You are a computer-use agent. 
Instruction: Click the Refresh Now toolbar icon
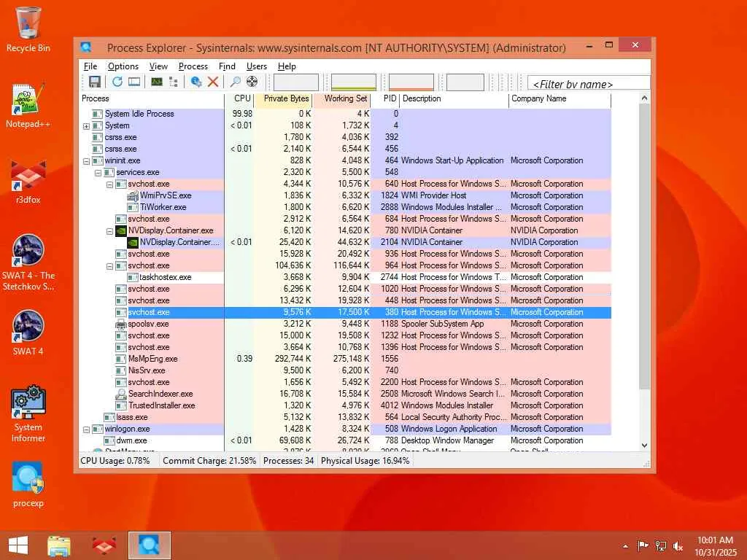(117, 82)
